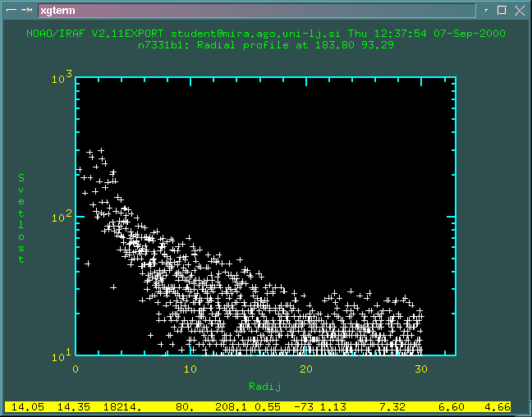532x417 pixels.
Task: Close the xgterm window
Action: [x=520, y=11]
